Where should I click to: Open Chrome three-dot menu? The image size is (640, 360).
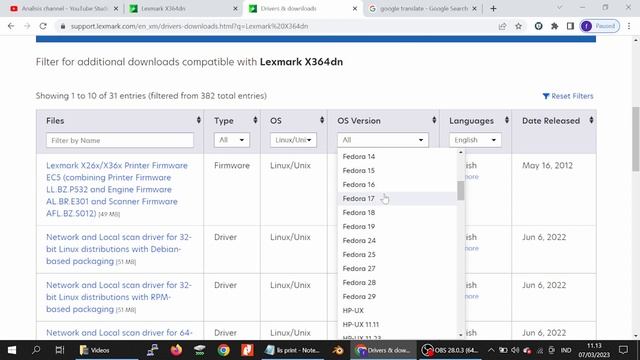click(629, 26)
